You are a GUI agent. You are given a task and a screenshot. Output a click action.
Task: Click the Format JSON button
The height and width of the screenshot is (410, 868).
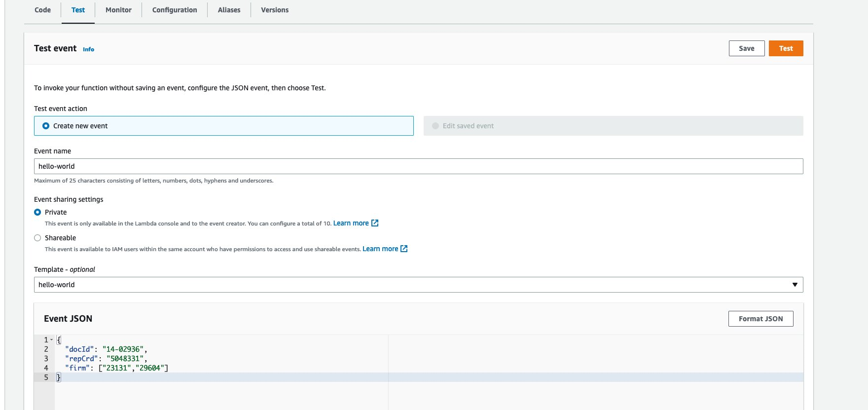(x=760, y=319)
